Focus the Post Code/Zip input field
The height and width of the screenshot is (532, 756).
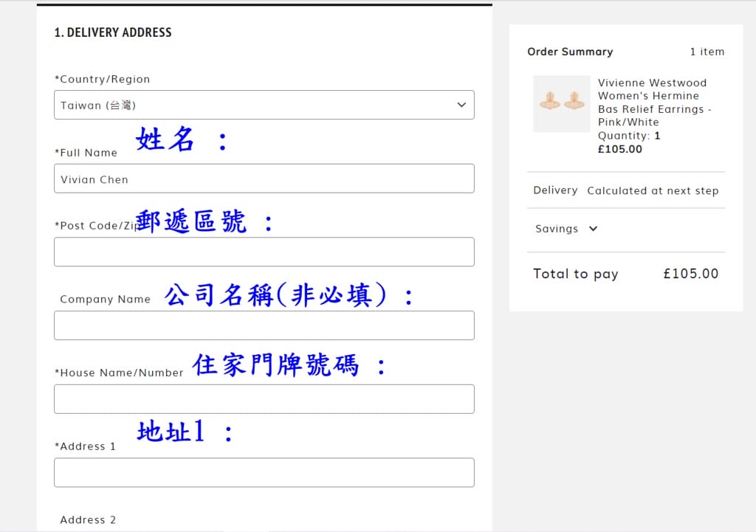click(x=264, y=252)
